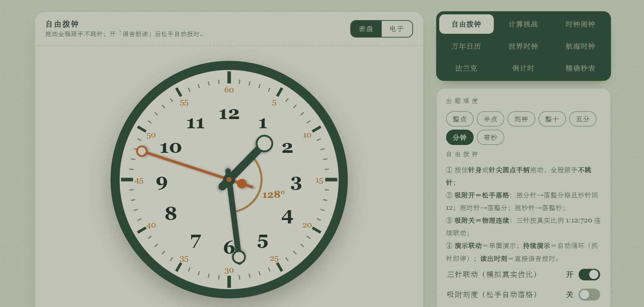Select the 法兰克 tab
The width and height of the screenshot is (644, 307).
click(466, 68)
